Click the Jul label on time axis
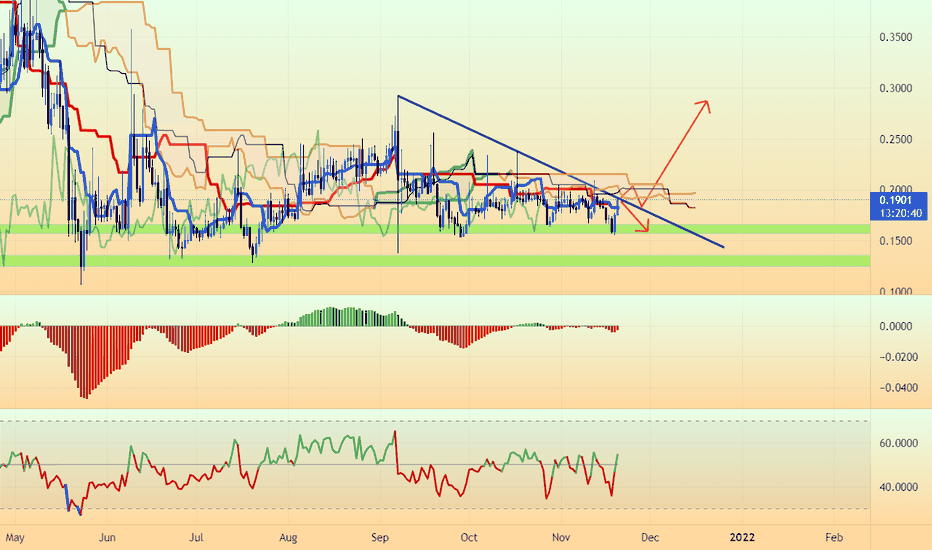 point(196,538)
